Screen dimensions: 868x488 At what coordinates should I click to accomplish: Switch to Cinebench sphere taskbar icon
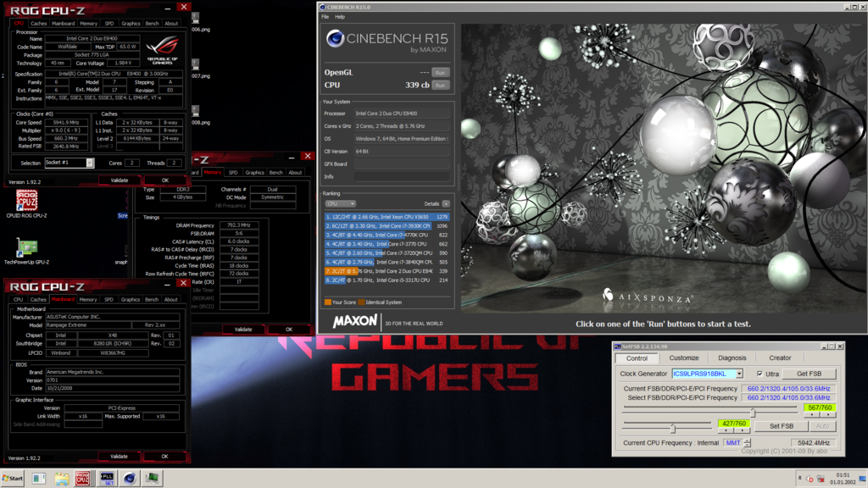(x=130, y=478)
